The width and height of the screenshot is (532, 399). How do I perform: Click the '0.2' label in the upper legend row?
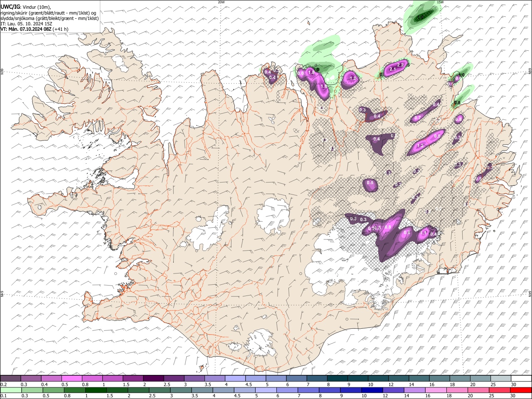tap(4, 385)
